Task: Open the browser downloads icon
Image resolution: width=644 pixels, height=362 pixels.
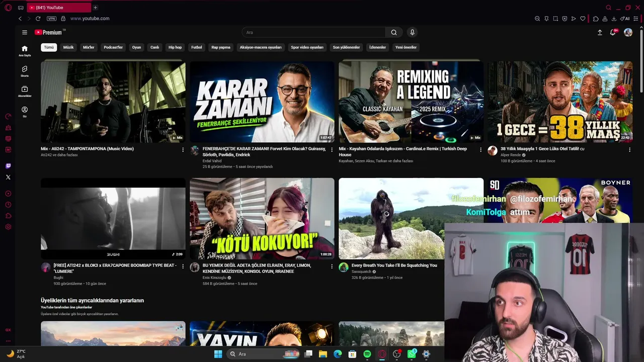Action: point(614,19)
